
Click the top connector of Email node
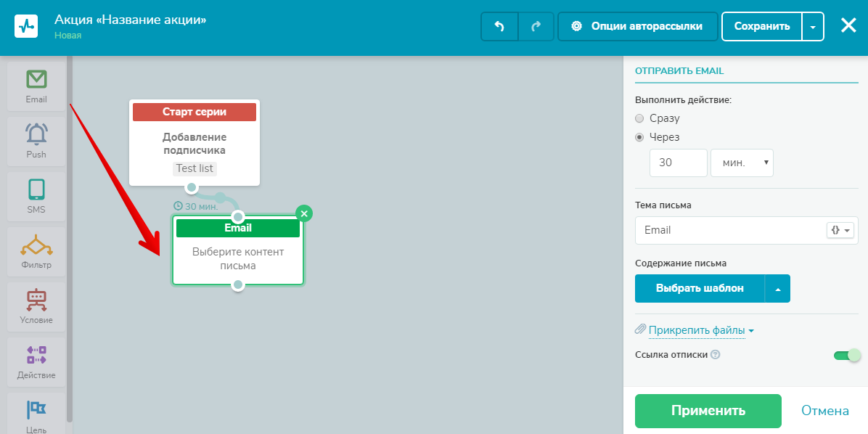coord(238,216)
